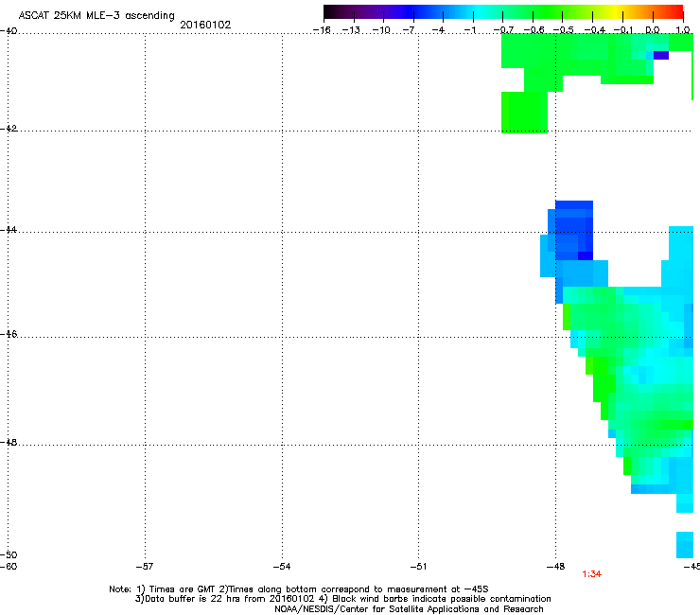Select the '-4' color bar label
Screen dimensions: 700x615
[438, 30]
